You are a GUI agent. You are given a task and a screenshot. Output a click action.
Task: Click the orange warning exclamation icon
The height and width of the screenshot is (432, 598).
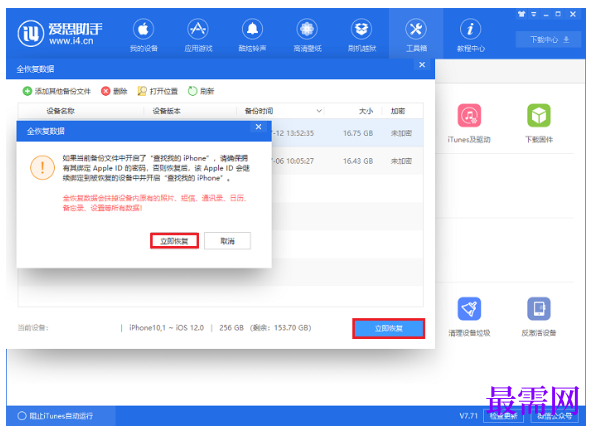click(x=42, y=168)
